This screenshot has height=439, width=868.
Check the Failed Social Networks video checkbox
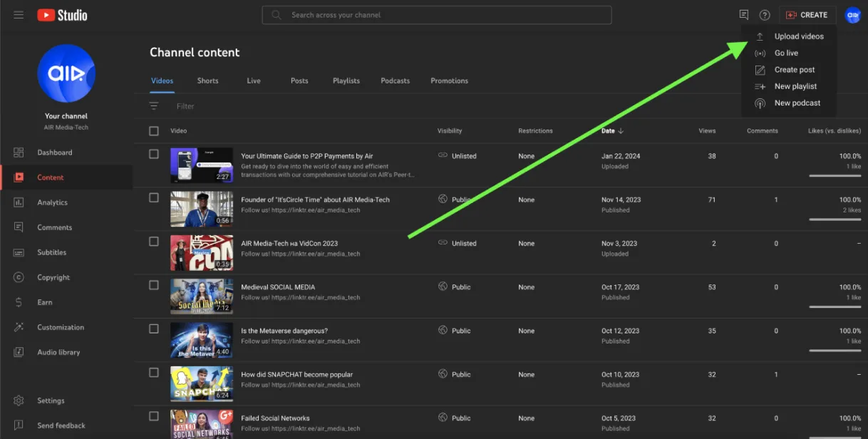pos(154,416)
